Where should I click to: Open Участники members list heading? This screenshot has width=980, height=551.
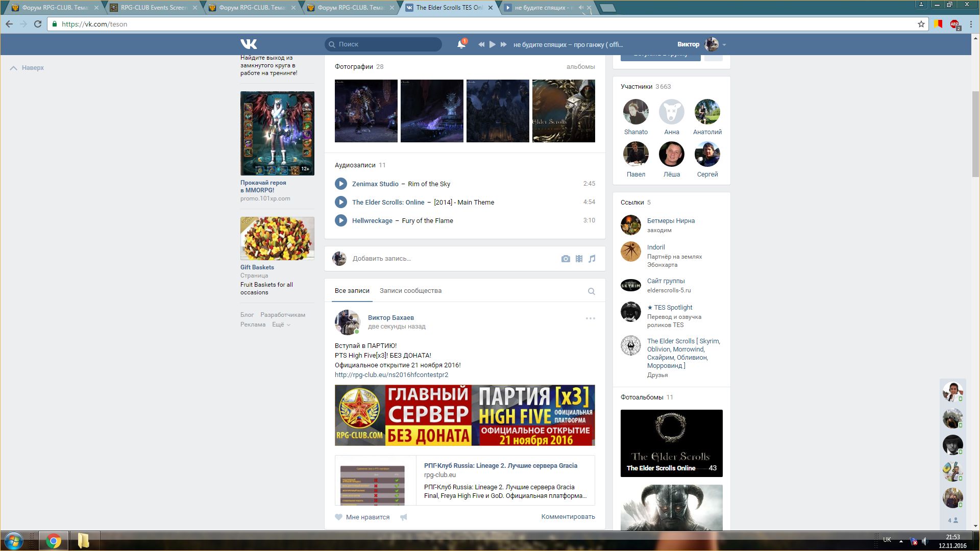click(x=636, y=87)
